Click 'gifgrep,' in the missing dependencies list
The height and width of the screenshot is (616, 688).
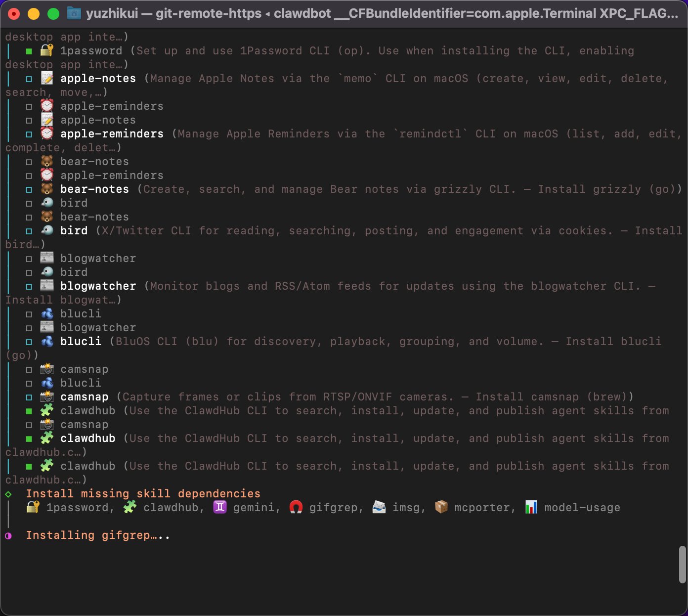337,507
